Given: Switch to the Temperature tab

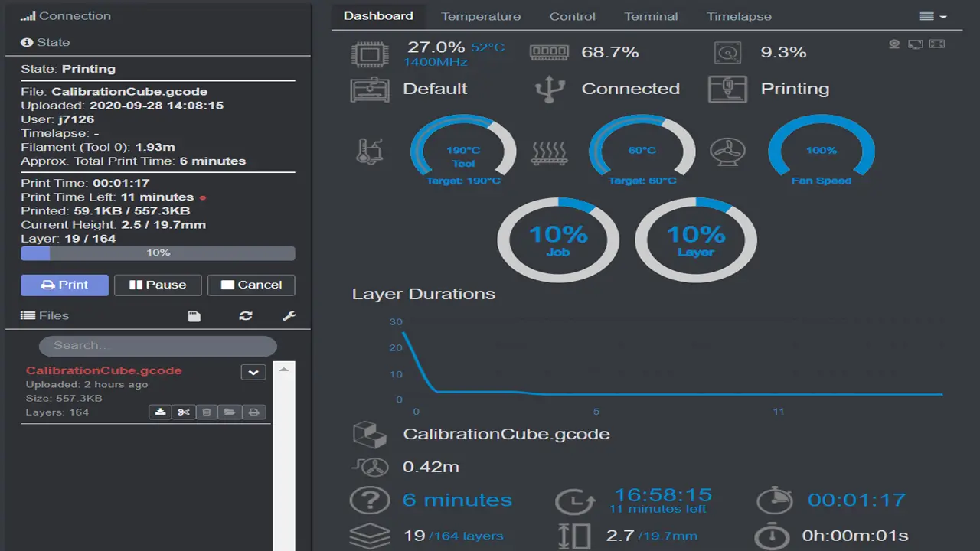Looking at the screenshot, I should click(x=481, y=16).
